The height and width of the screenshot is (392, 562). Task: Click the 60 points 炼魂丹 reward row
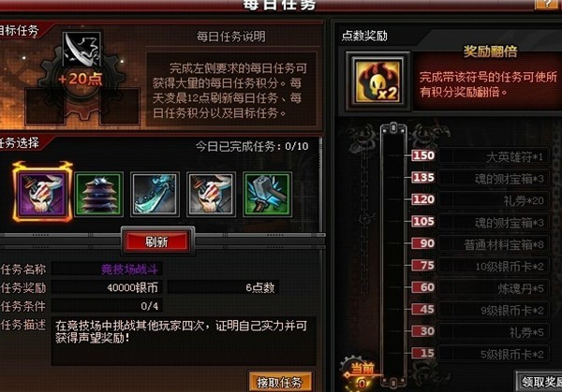[x=481, y=288]
